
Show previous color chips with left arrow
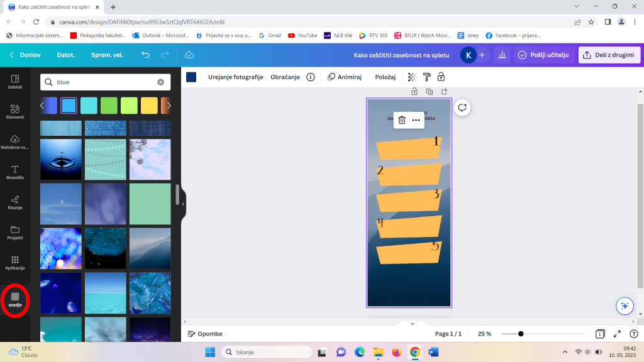click(42, 106)
